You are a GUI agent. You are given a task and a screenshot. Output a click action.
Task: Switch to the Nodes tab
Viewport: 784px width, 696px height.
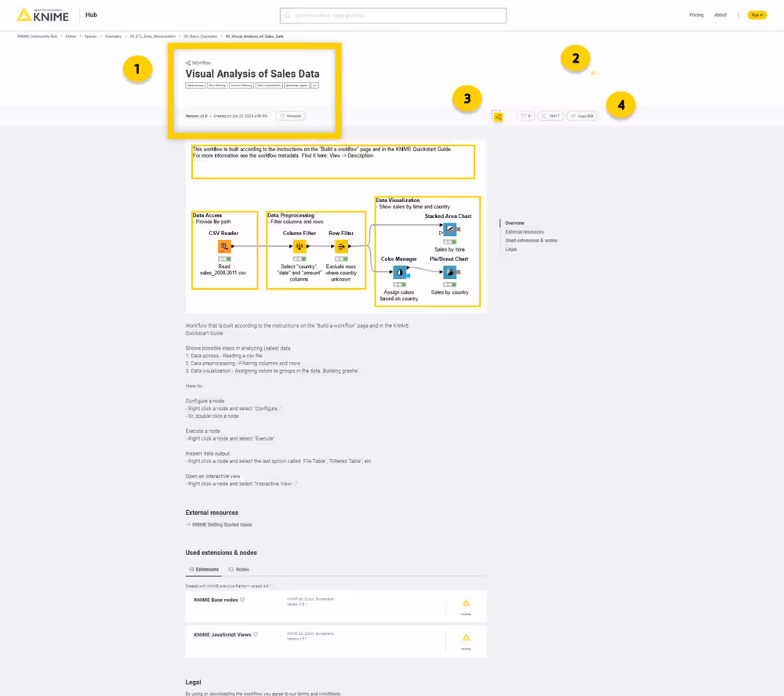click(239, 569)
